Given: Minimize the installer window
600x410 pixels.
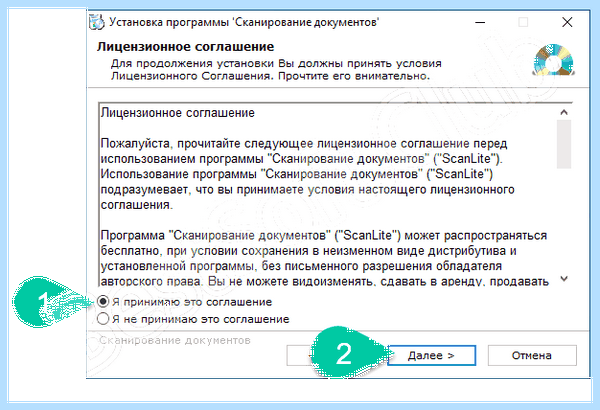Looking at the screenshot, I should pyautogui.click(x=480, y=22).
